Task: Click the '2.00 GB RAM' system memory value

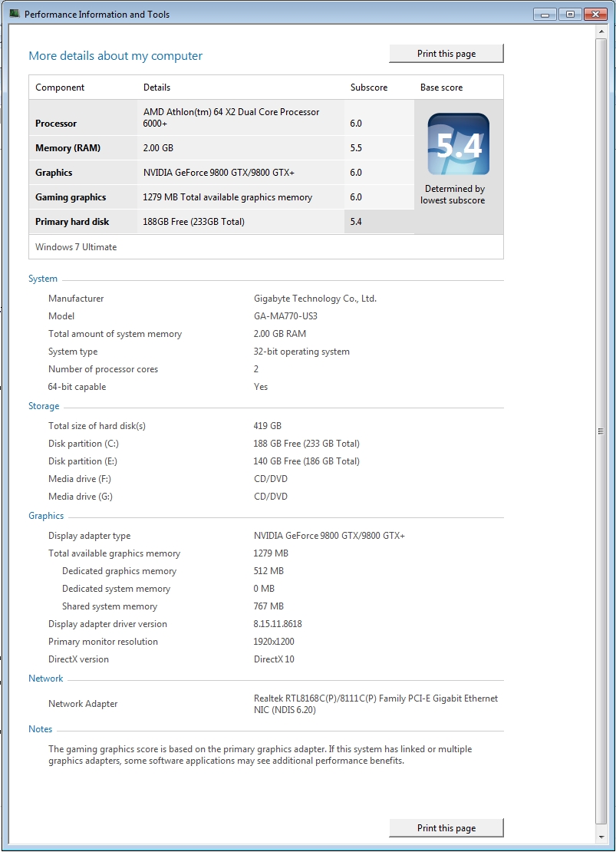Action: point(280,334)
